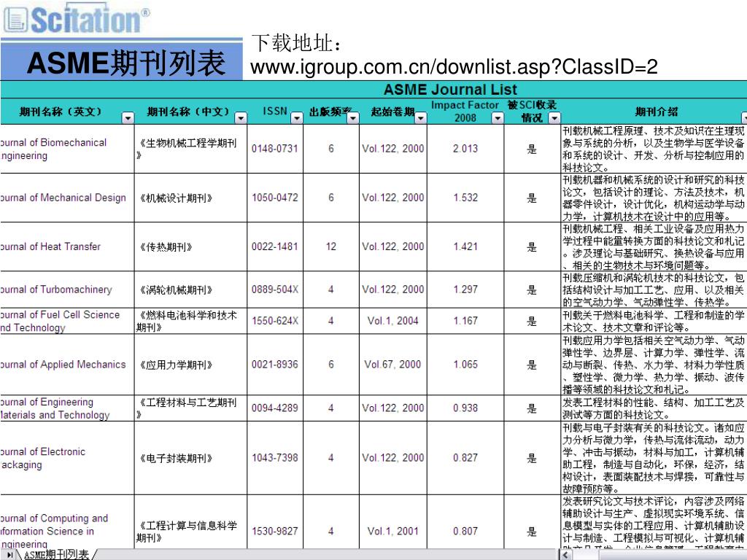Image resolution: width=747 pixels, height=560 pixels.
Task: Click ISSN cell 0022-1481
Action: [275, 246]
